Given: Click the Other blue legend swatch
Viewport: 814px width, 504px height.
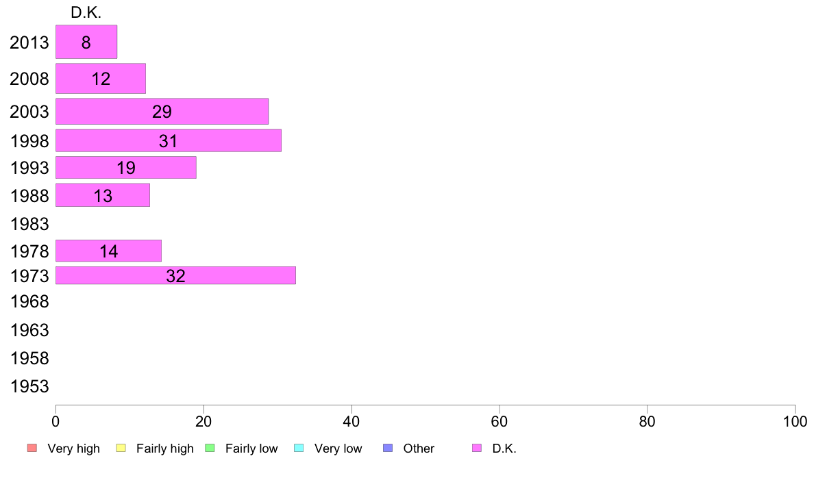Looking at the screenshot, I should (388, 448).
